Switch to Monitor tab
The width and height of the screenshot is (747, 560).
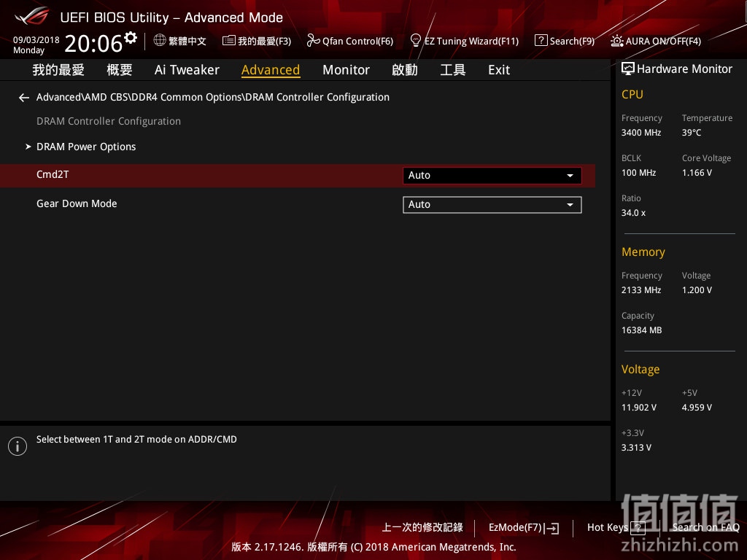click(346, 70)
